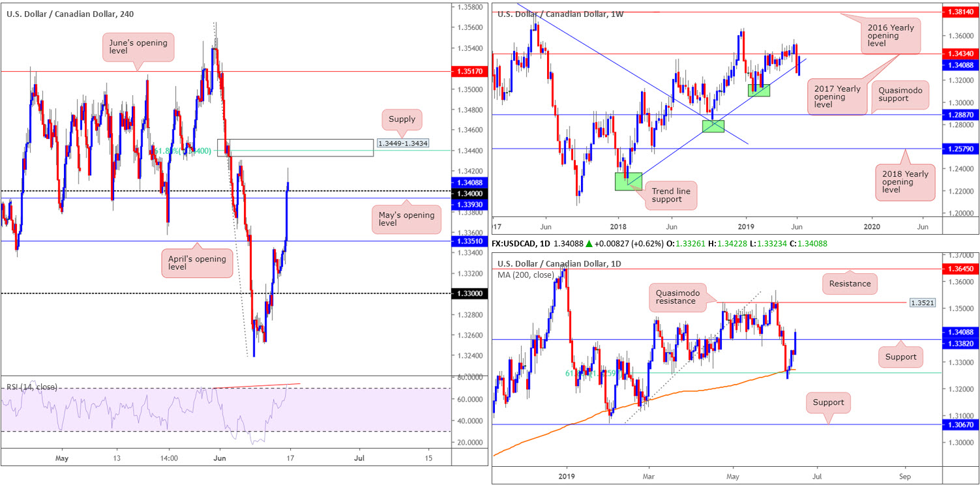The width and height of the screenshot is (980, 487).
Task: Click the black 1.33000 price label
Action: pos(469,293)
